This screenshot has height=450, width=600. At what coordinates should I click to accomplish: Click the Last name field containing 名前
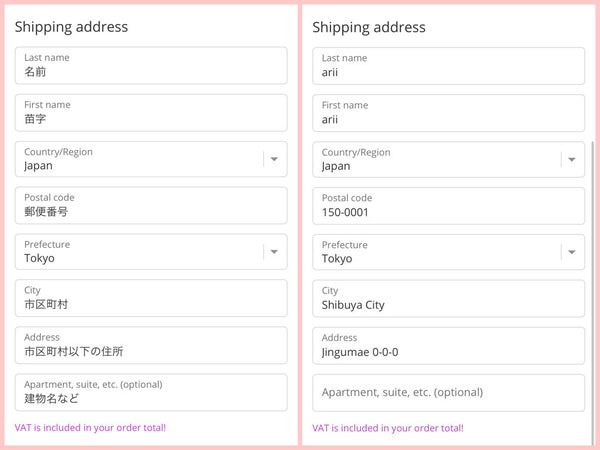coord(150,65)
